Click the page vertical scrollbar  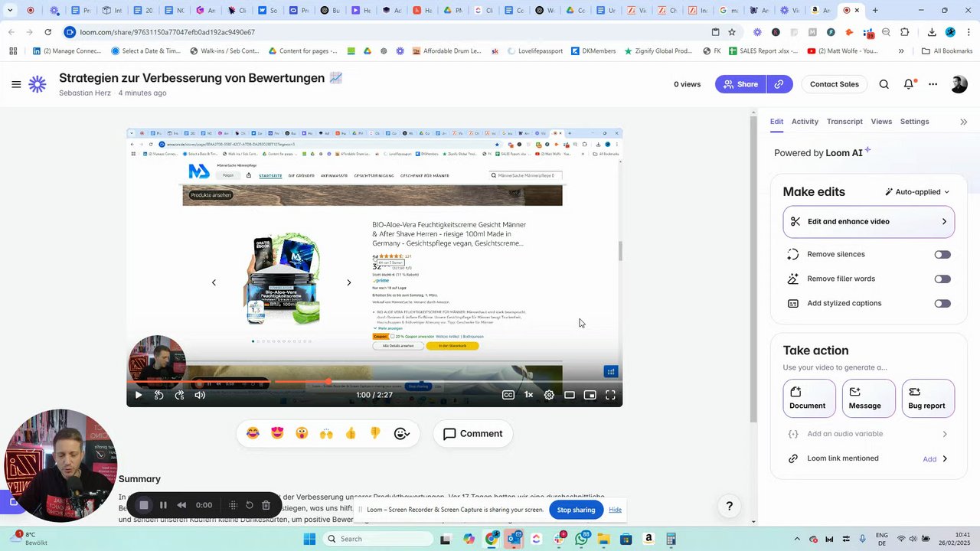(x=753, y=268)
